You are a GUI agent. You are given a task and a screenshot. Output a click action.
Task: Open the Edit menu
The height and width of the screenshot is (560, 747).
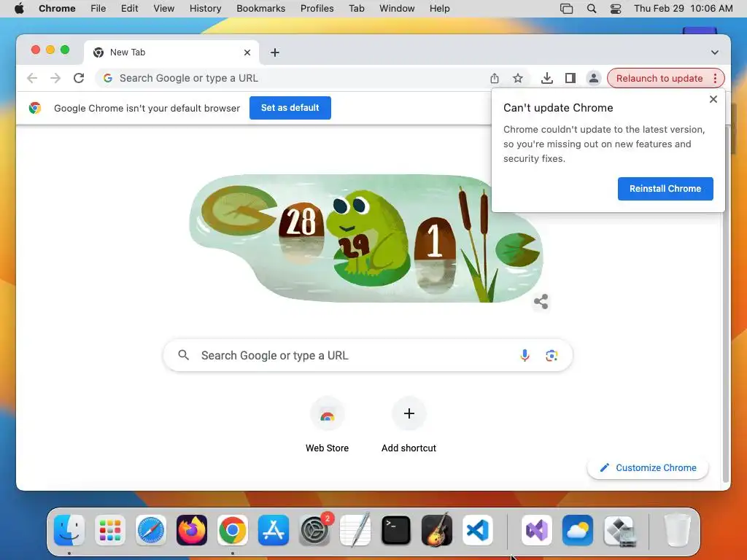tap(129, 9)
